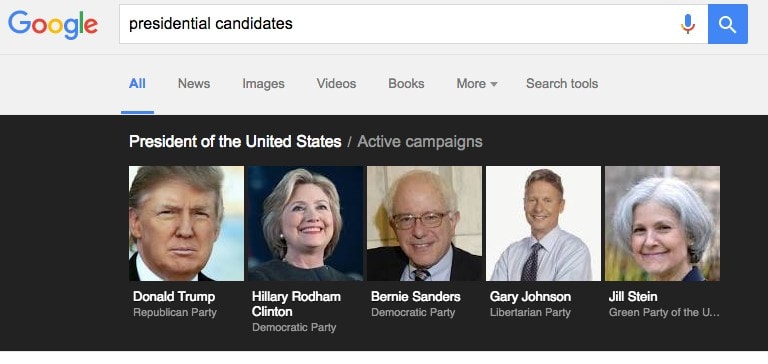
Task: Switch to the News tab
Action: coord(194,84)
